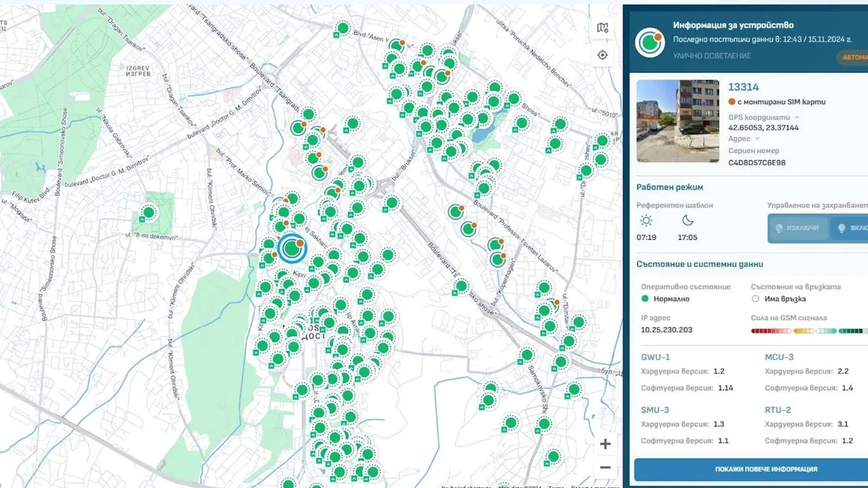This screenshot has width=868, height=488.
Task: Open the street photo thumbnail of device
Action: [x=678, y=121]
